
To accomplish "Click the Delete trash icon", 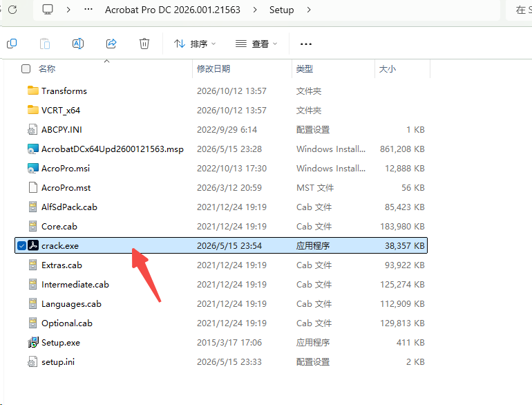I will [144, 44].
